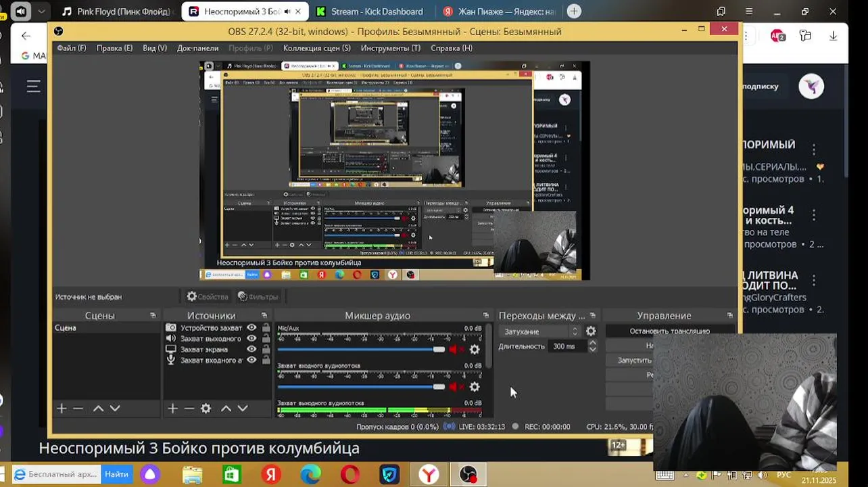The image size is (868, 487).
Task: Open options for Неоспоримый 4 video card
Action: pyautogui.click(x=814, y=215)
